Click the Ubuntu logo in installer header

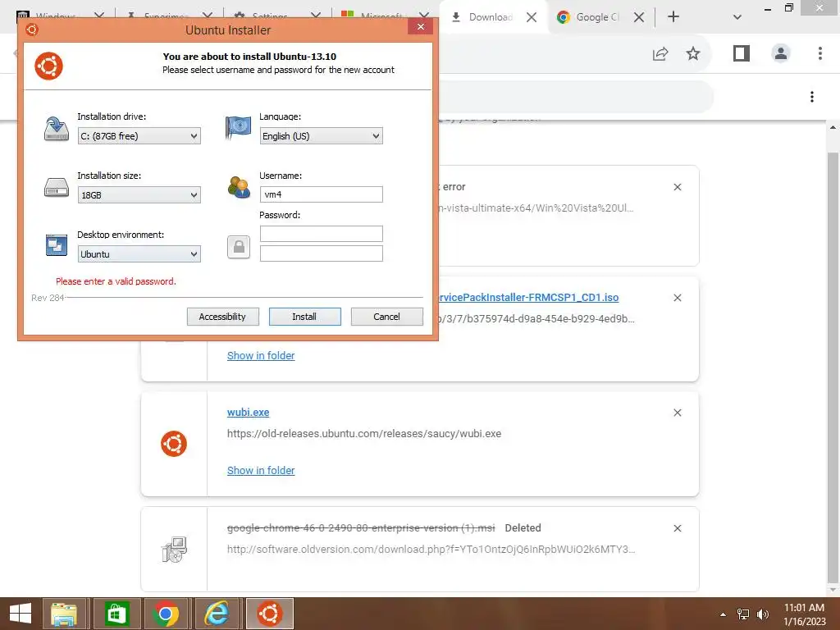pyautogui.click(x=48, y=66)
